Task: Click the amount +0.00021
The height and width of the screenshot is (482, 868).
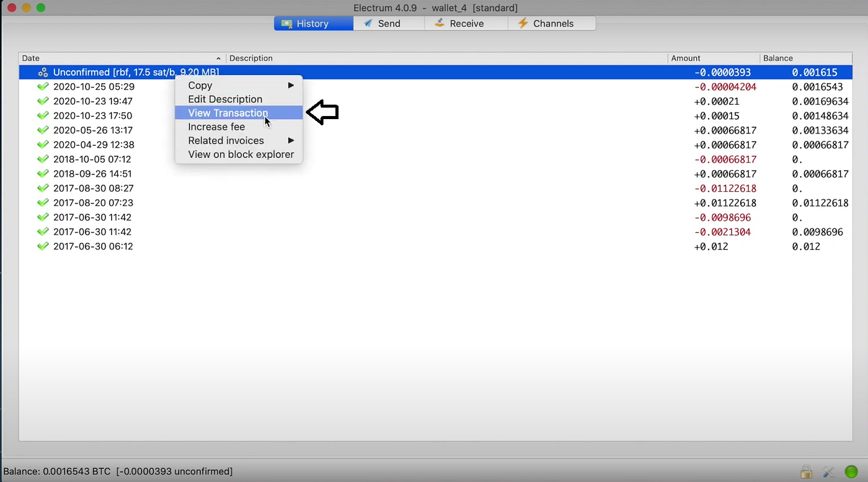Action: tap(717, 101)
